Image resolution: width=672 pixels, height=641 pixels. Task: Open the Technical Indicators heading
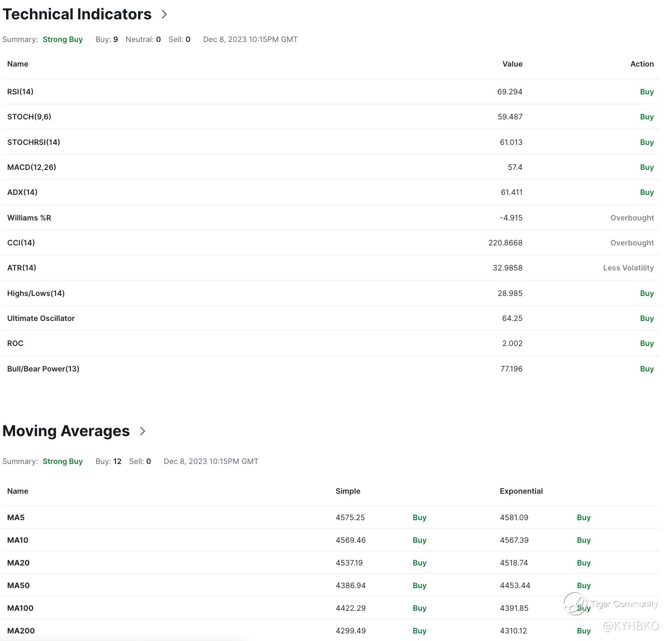pos(77,15)
